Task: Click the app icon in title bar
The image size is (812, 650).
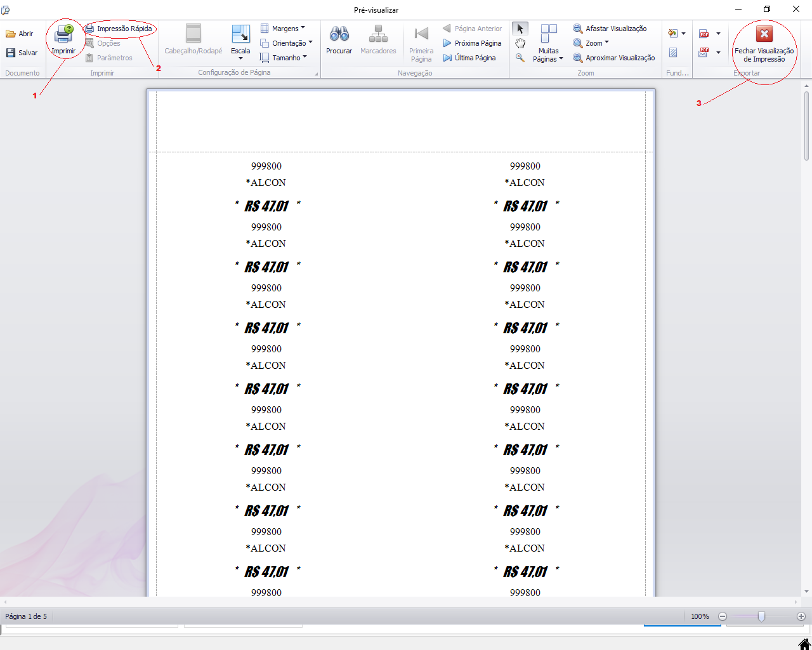Action: [6, 10]
